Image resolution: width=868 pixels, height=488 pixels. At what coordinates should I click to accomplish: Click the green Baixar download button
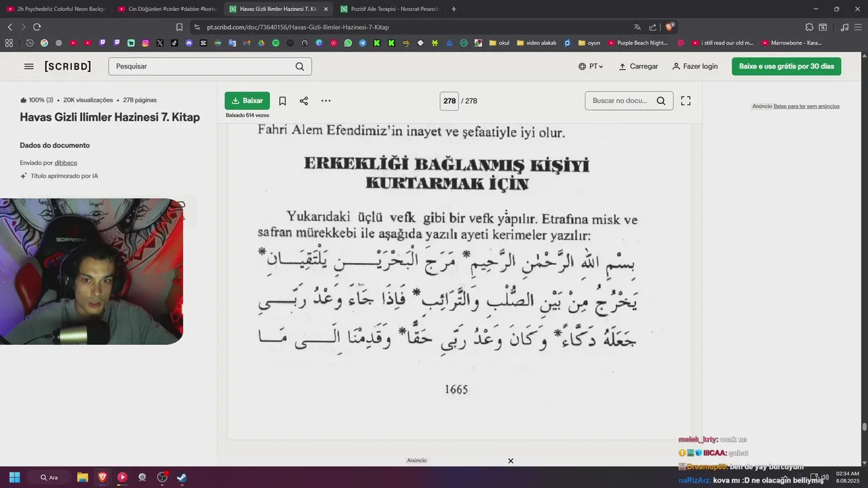click(x=247, y=100)
